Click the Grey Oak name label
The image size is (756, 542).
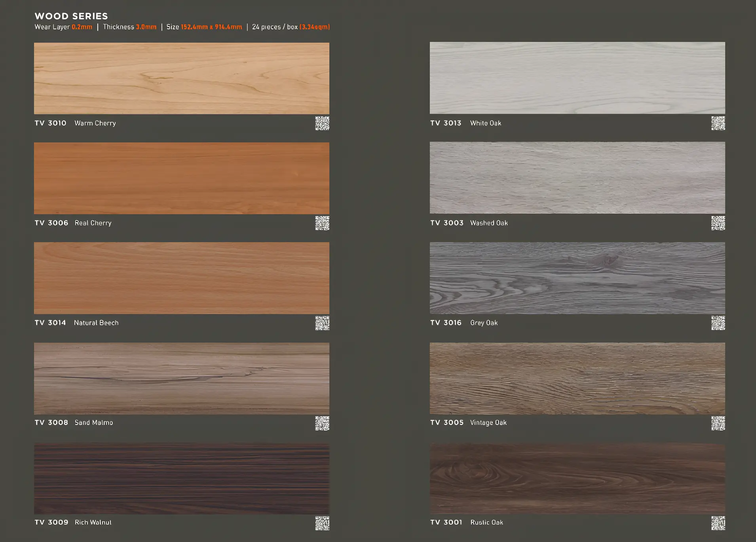[484, 323]
